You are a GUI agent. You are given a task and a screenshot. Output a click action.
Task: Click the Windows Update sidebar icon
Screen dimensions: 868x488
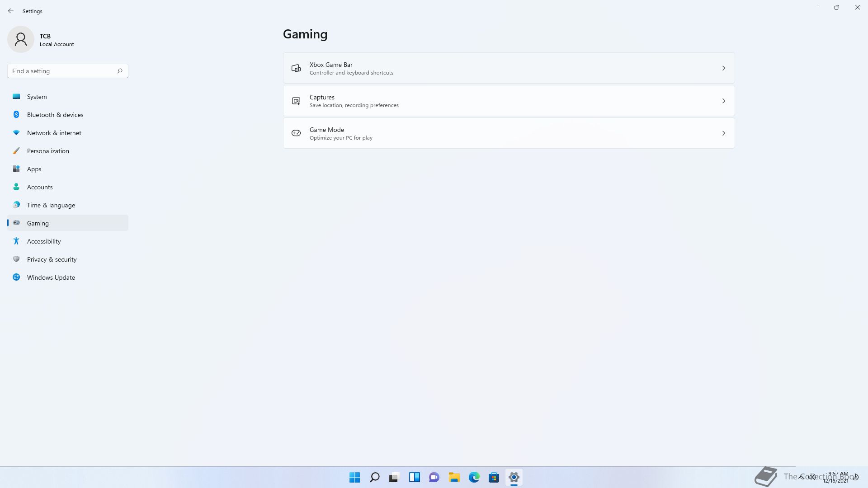[x=16, y=277]
